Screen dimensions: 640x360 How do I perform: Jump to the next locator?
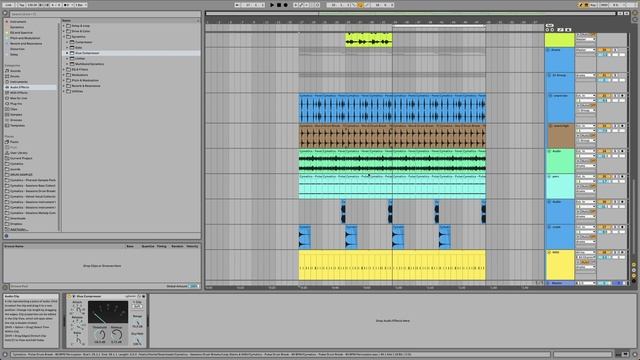(552, 30)
